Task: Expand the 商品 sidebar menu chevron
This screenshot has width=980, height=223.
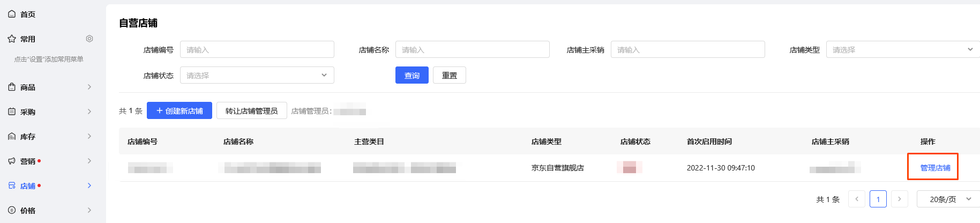Action: (89, 87)
